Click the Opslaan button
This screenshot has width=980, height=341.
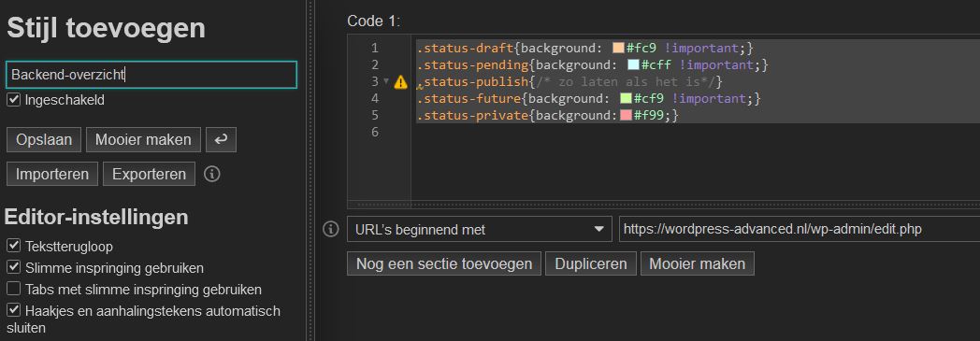click(x=44, y=140)
